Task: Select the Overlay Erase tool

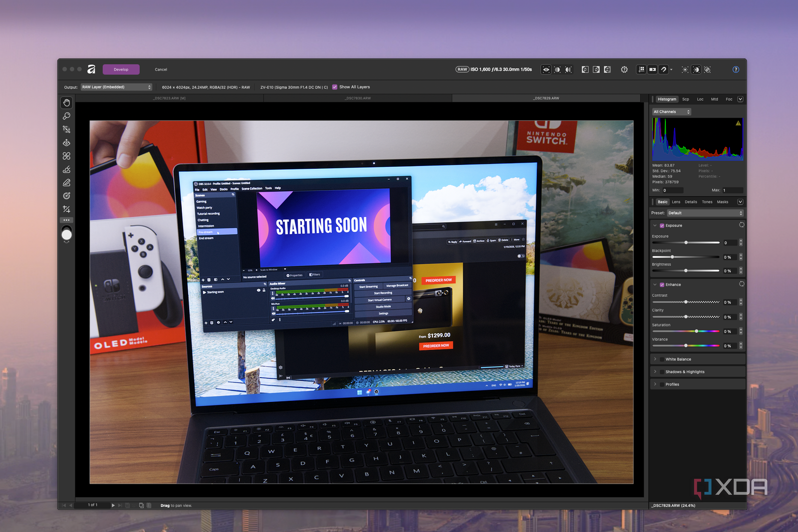Action: tap(67, 183)
